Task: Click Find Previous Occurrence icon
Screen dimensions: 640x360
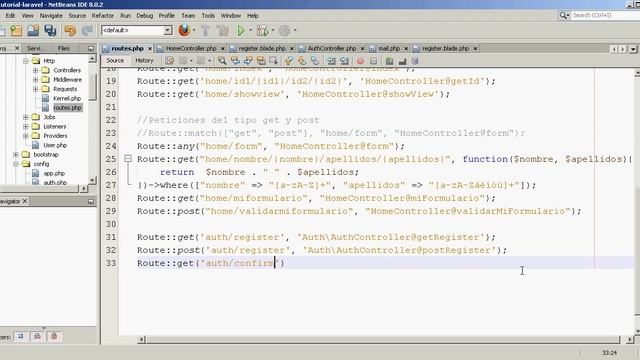Action: click(x=235, y=61)
